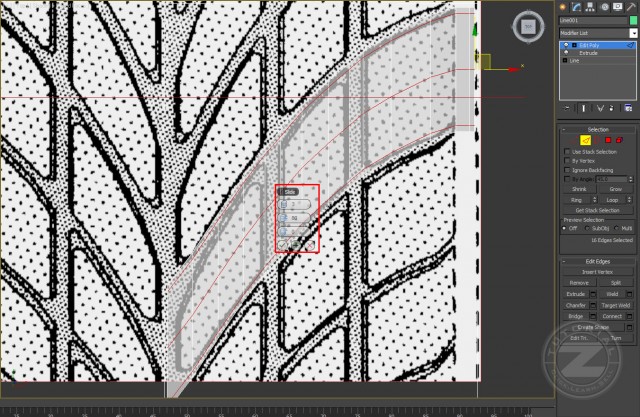Click the object color swatch beside Line001
Image resolution: width=640 pixels, height=417 pixels.
(633, 20)
